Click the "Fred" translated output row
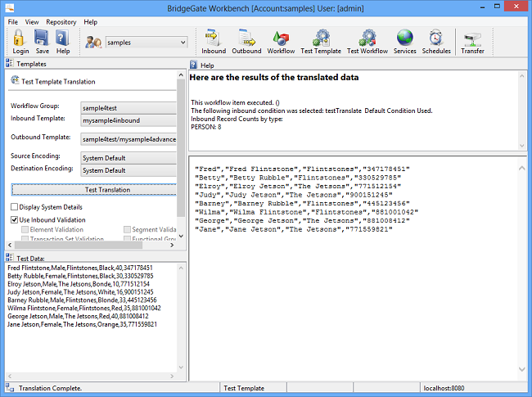The width and height of the screenshot is (532, 397). pyautogui.click(x=302, y=169)
